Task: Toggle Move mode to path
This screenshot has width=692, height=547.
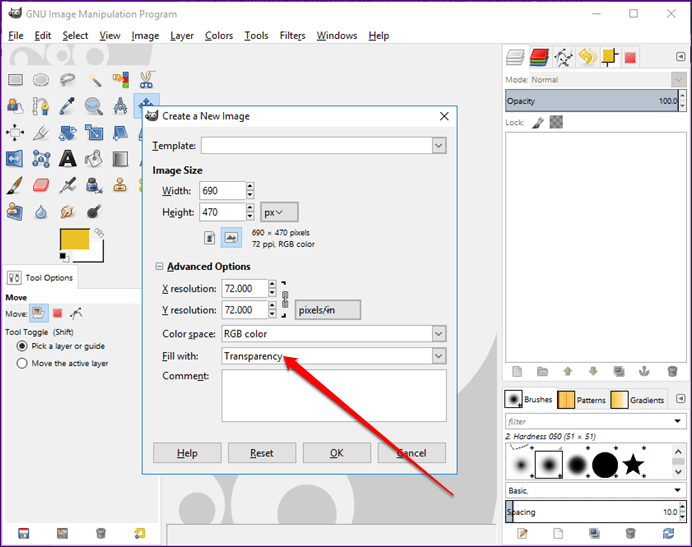Action: [76, 313]
